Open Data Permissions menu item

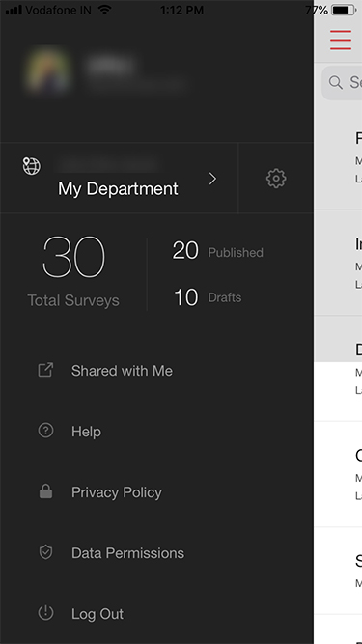127,553
